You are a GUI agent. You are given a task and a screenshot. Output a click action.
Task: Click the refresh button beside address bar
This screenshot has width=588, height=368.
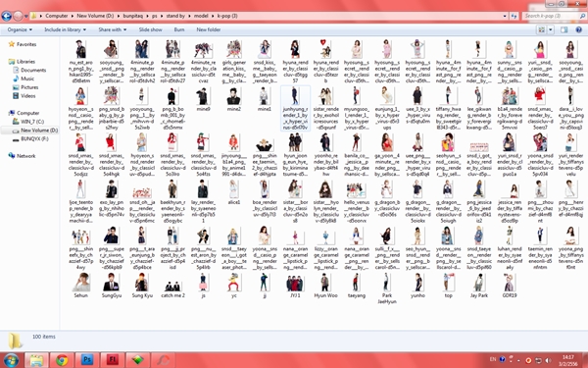click(514, 16)
